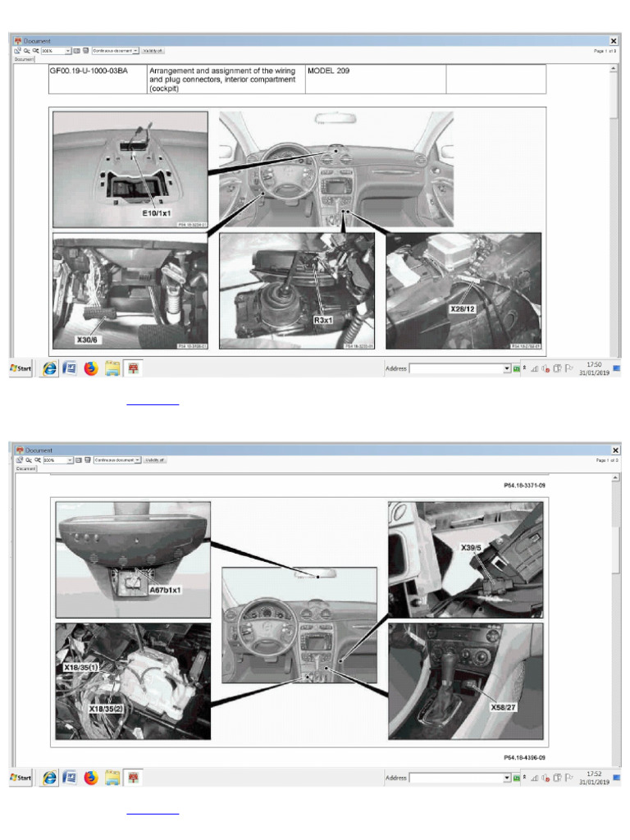Open the file explorer folder on the 17:52 taskbar
The image size is (630, 840).
(x=112, y=778)
